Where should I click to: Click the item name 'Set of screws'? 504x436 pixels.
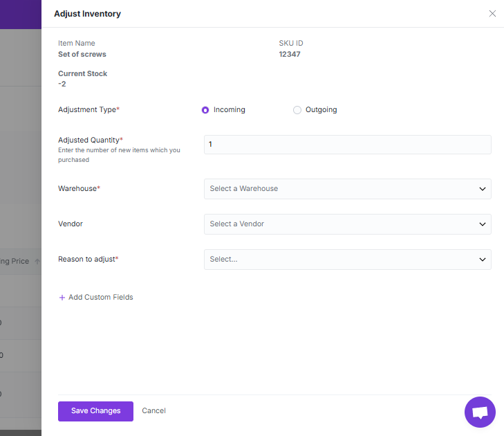coord(82,54)
